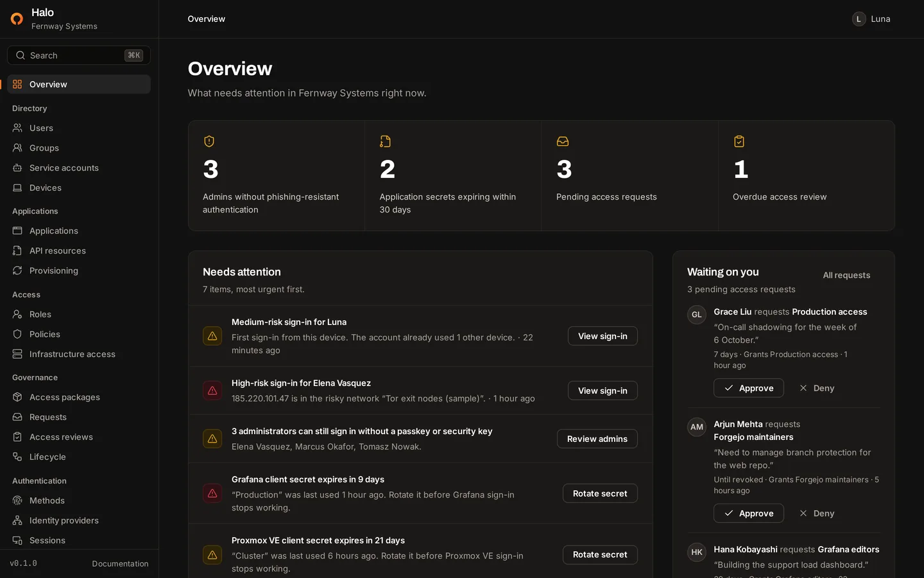924x578 pixels.
Task: View sign-in for Luna's medium-risk alert
Action: click(x=603, y=336)
